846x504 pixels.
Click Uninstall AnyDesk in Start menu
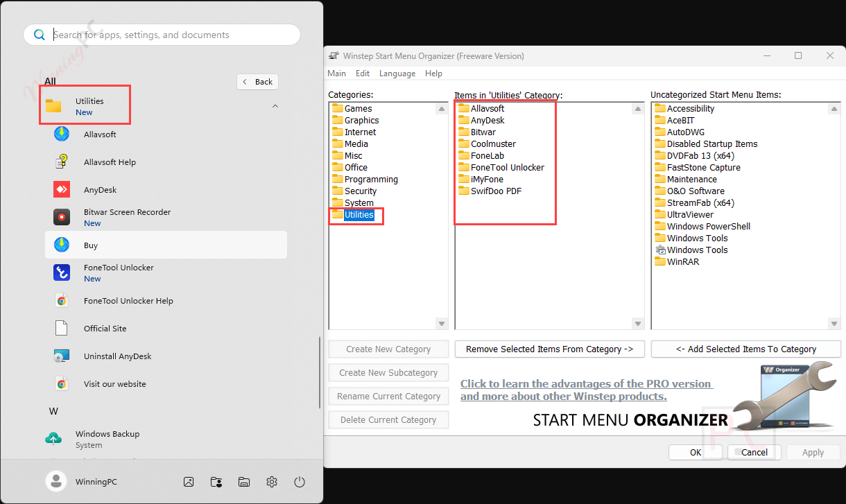pos(166,356)
